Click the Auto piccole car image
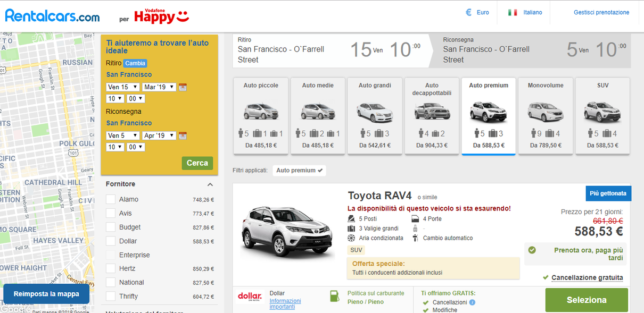644x313 pixels. (x=261, y=111)
